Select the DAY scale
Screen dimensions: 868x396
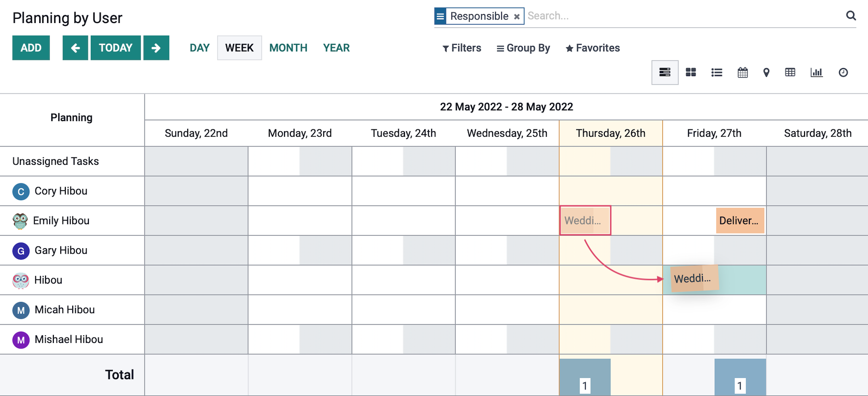[199, 48]
